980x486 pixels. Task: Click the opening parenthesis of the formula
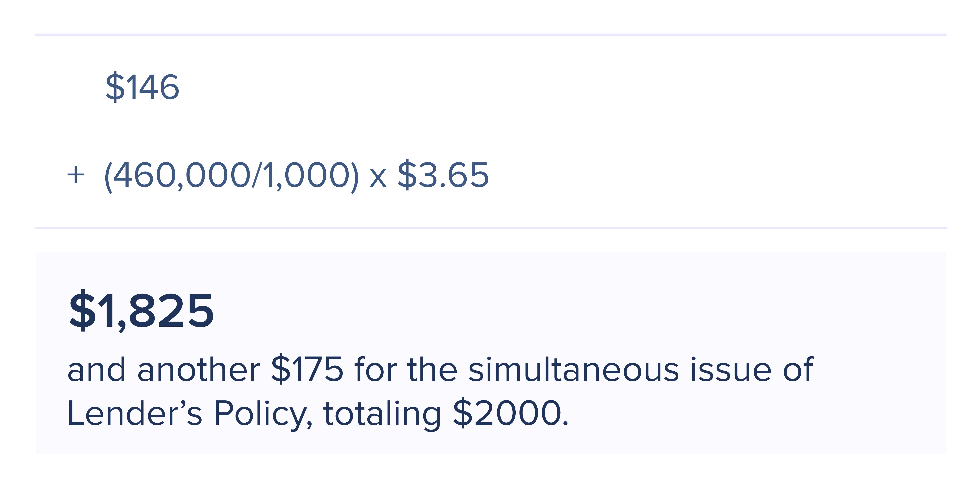click(x=108, y=176)
